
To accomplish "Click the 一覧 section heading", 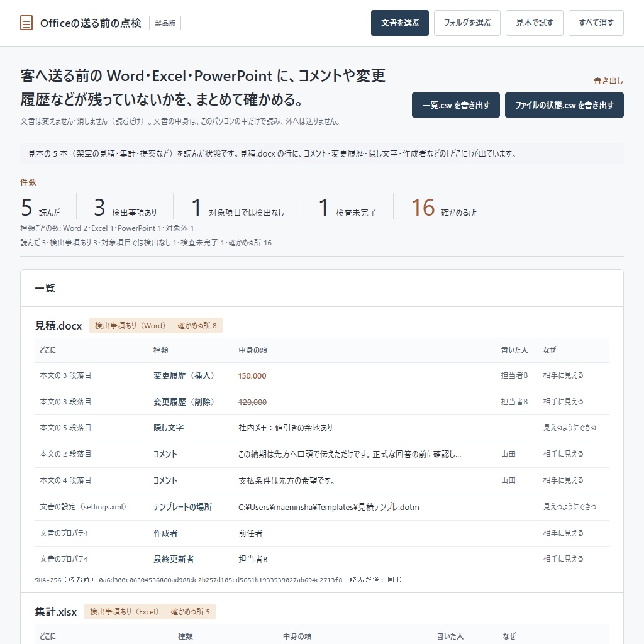I will [45, 288].
